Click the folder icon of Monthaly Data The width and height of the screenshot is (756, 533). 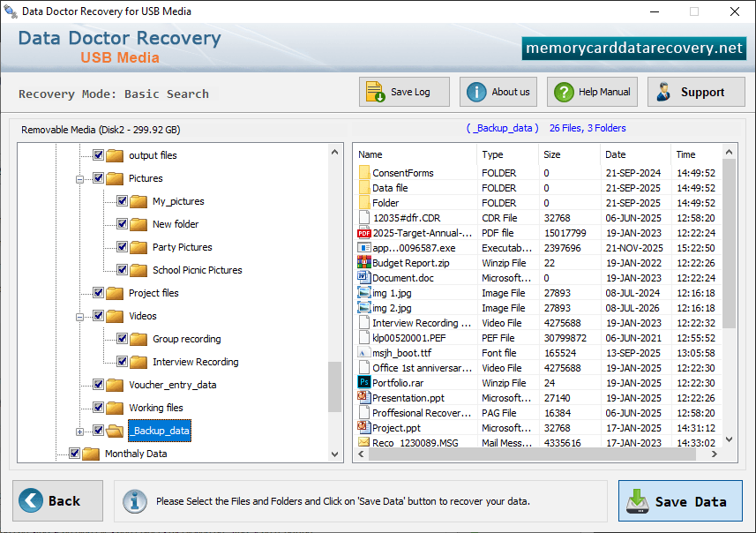[x=91, y=454]
